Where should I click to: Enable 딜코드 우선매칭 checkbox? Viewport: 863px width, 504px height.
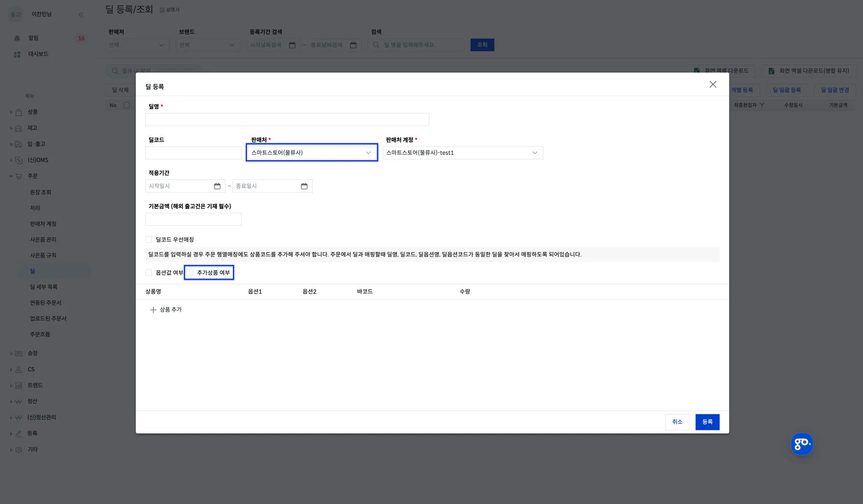tap(149, 239)
